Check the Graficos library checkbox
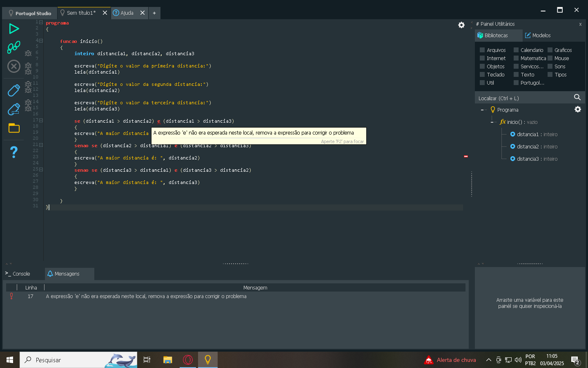This screenshot has width=588, height=368. (550, 50)
